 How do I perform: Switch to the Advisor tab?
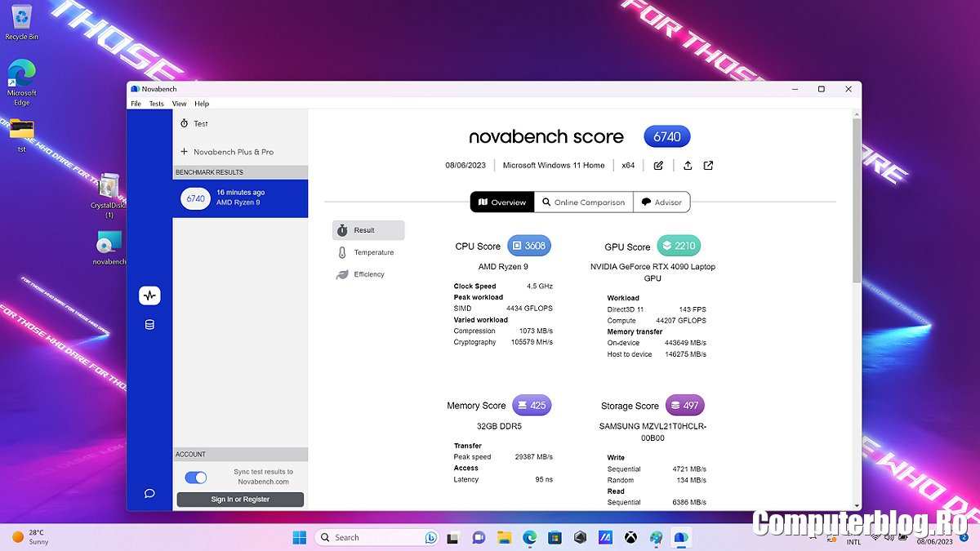pos(661,202)
